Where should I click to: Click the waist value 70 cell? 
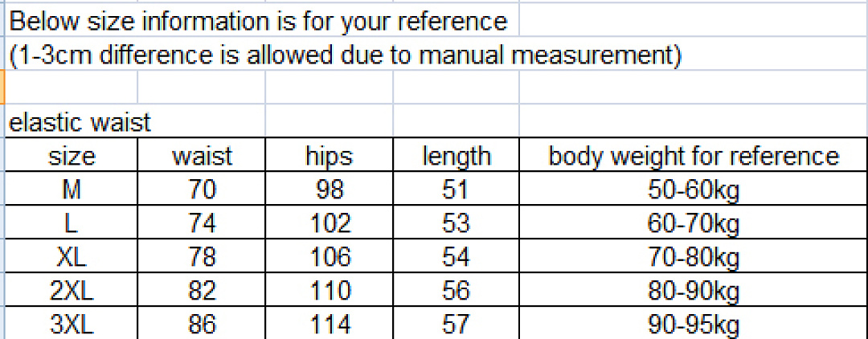[202, 191]
